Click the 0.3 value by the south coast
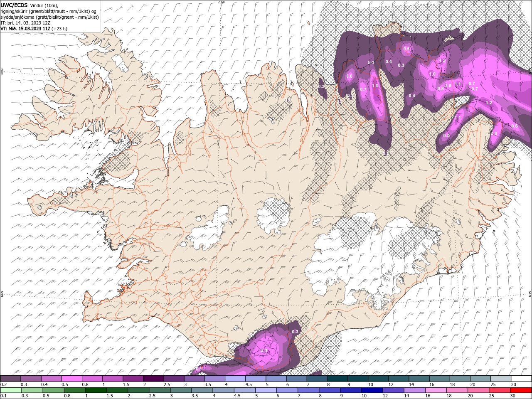The width and height of the screenshot is (532, 399). pyautogui.click(x=296, y=331)
